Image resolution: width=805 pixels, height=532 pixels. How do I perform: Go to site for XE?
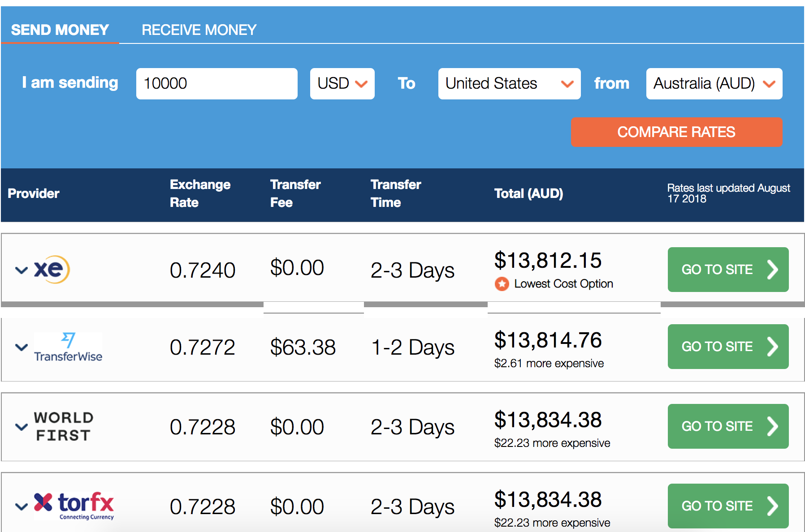click(728, 270)
